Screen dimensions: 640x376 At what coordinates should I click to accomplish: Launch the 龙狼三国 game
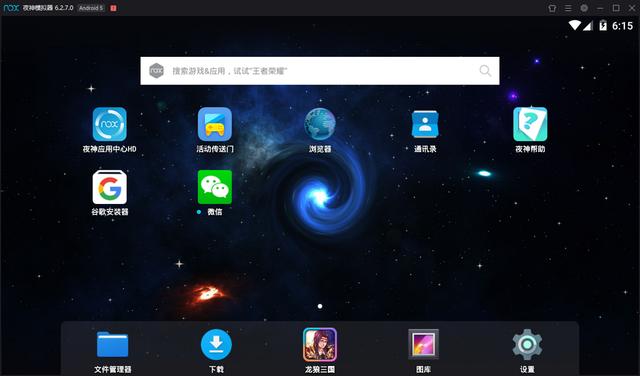(320, 345)
